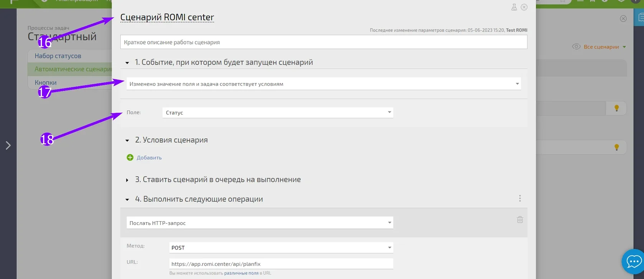Viewport: 644px width, 279px height.
Task: Focus the 'Краткое описание работы сценария' field
Action: click(x=324, y=42)
